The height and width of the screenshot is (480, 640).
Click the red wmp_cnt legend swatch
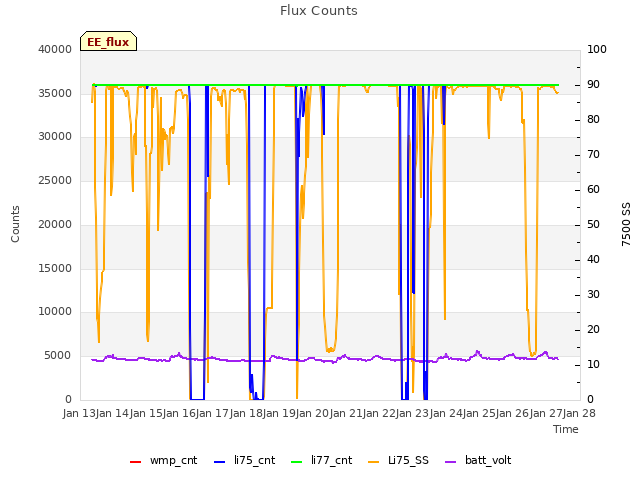[135, 462]
